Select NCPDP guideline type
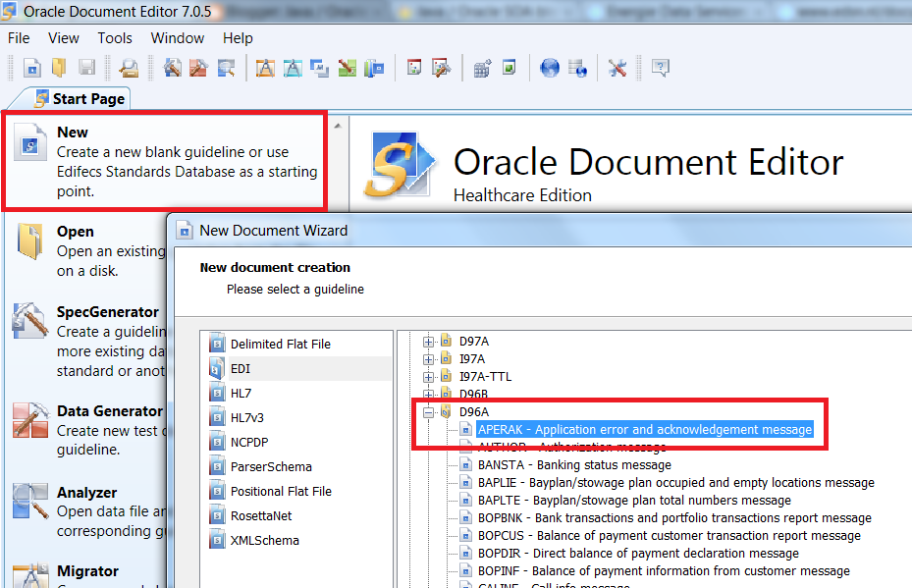This screenshot has width=912, height=588. (249, 442)
